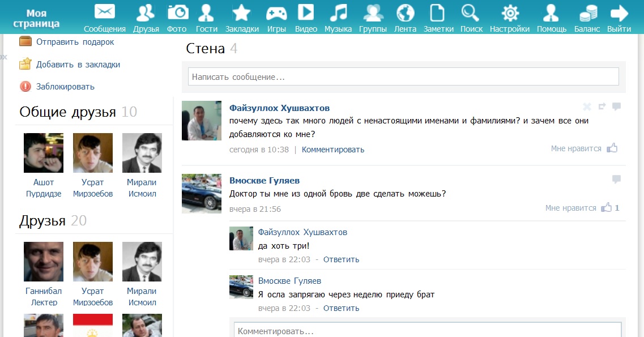Screen dimensions: 644x337
Task: Open Видео play icon
Action: tap(305, 12)
